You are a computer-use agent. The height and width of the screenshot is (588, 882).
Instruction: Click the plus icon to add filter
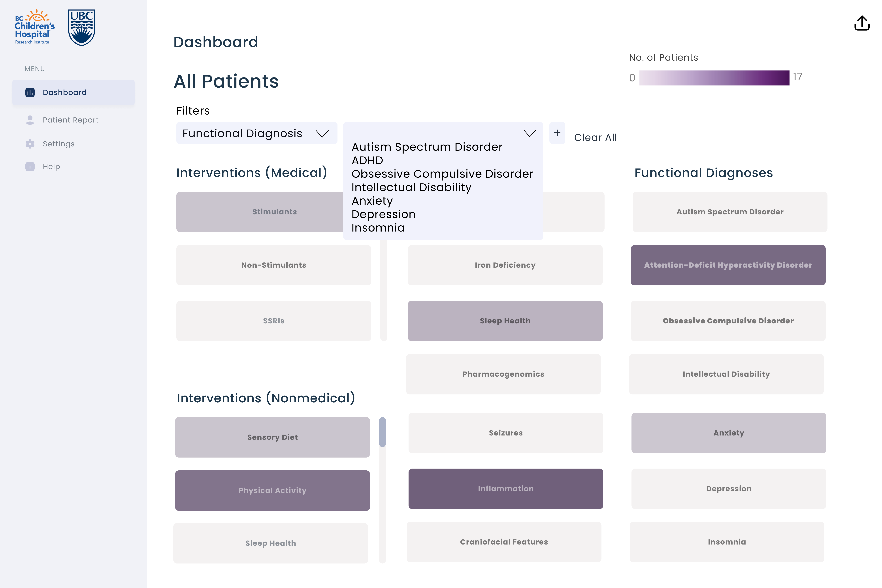click(557, 133)
